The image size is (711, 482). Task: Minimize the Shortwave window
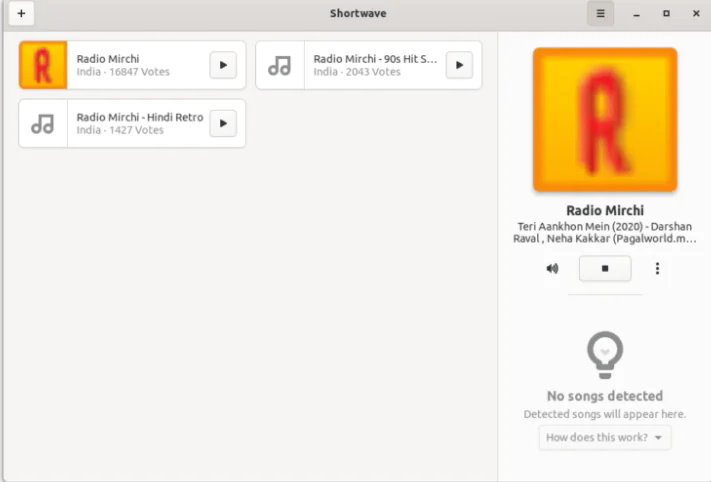point(637,14)
